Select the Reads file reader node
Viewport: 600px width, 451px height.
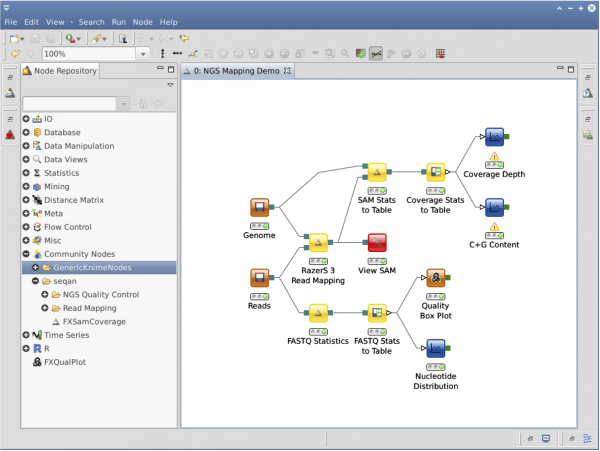(x=259, y=278)
